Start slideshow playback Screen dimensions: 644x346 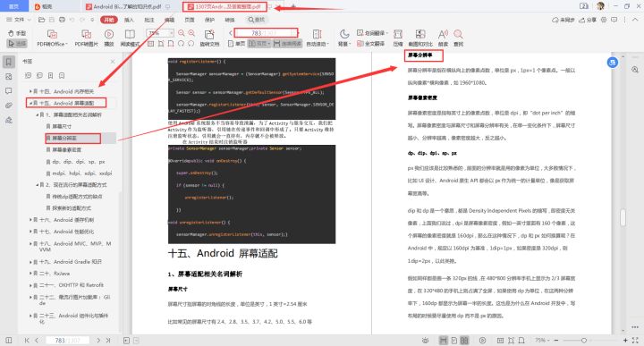tap(109, 38)
